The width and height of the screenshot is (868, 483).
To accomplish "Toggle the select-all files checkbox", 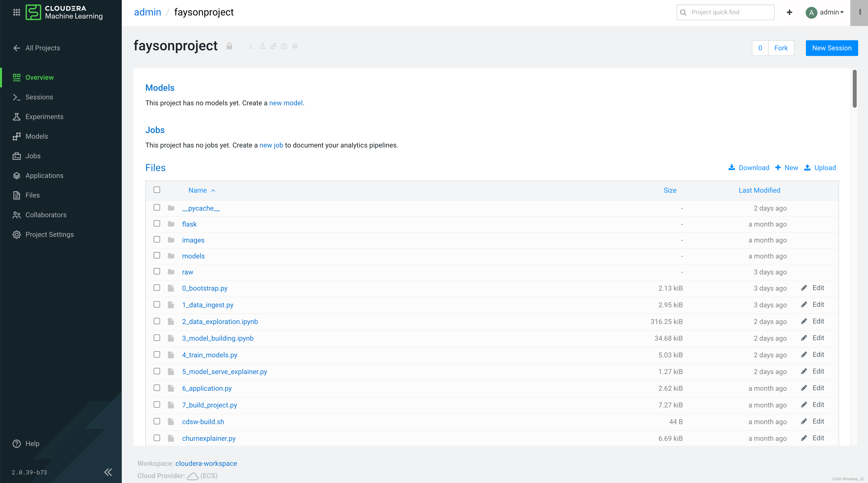I will click(x=157, y=190).
